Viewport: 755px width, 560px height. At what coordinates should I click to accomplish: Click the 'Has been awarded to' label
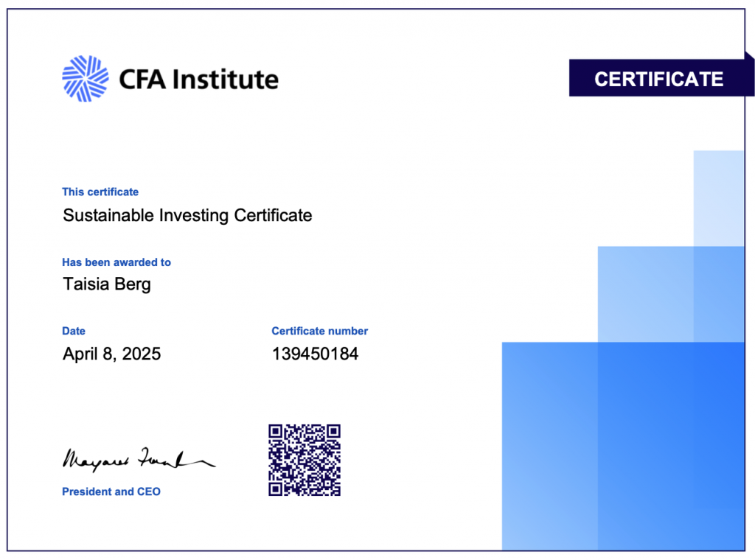[116, 262]
